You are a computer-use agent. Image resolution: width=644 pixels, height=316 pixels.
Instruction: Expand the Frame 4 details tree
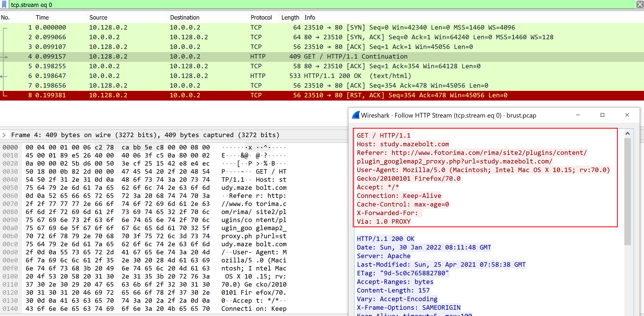(x=4, y=135)
